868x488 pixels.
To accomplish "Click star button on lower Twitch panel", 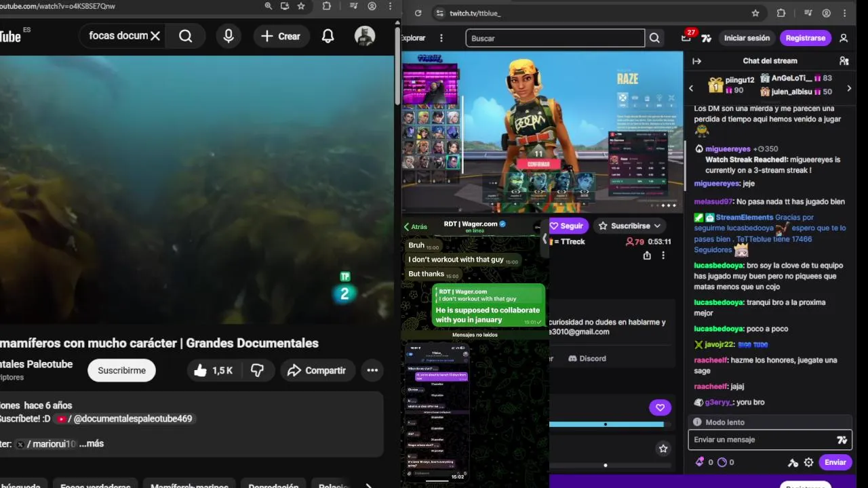I will pos(663,449).
